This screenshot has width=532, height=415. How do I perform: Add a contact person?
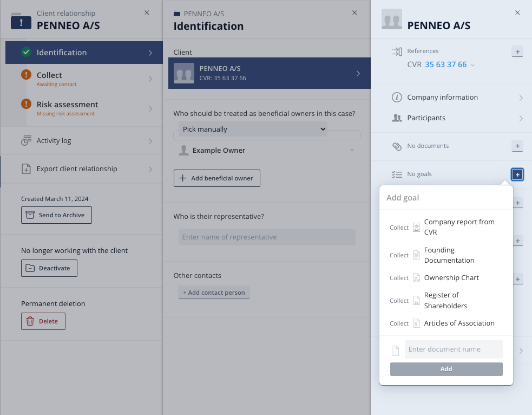214,293
